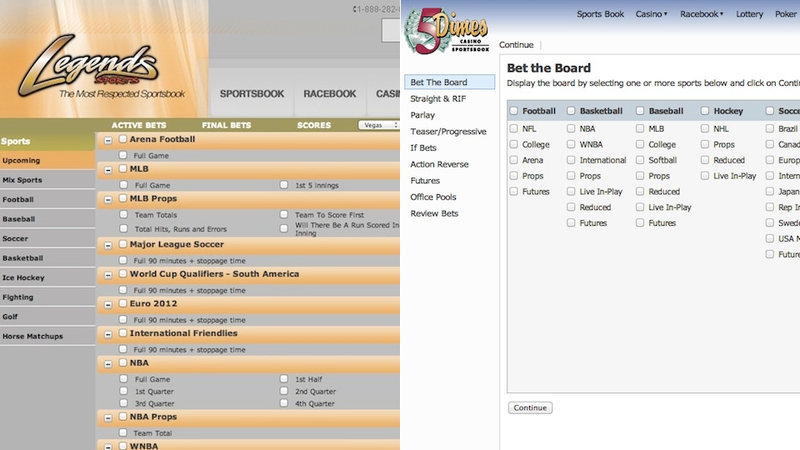Select Fighting in the Sports sidebar

point(47,297)
